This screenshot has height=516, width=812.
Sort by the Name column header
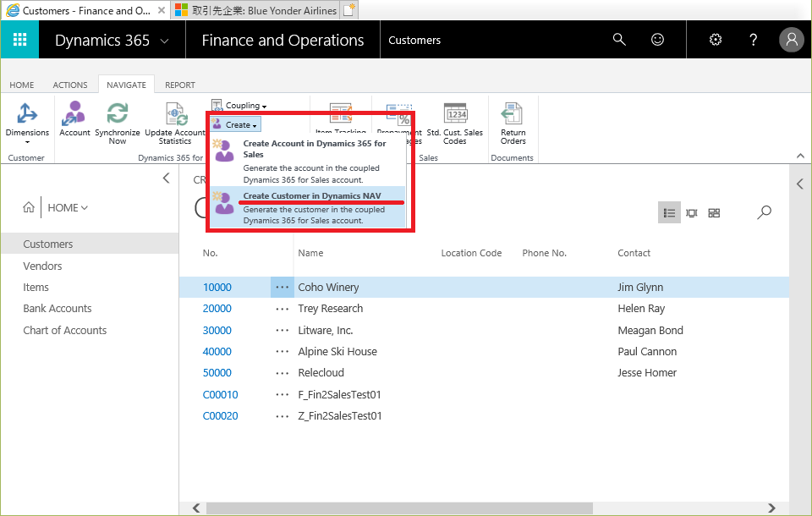310,253
